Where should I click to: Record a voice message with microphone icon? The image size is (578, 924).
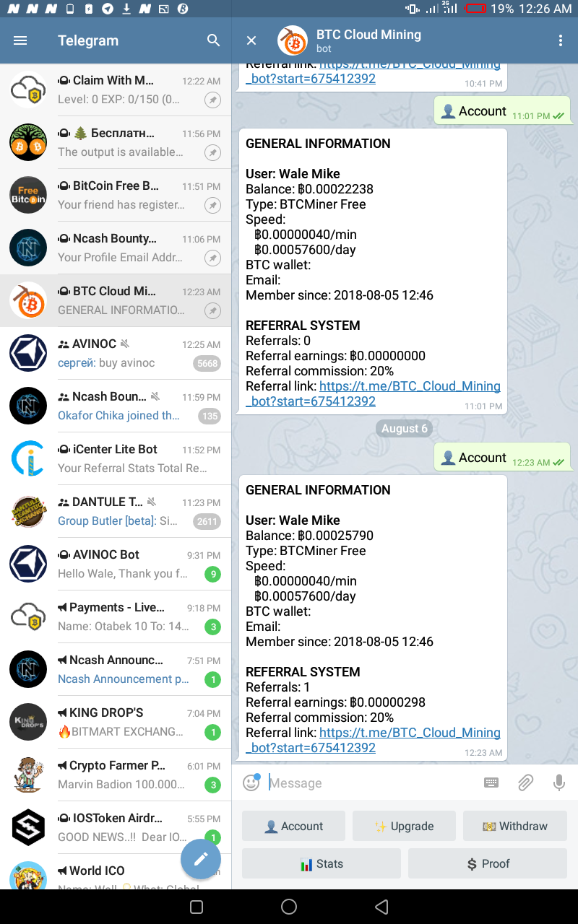pyautogui.click(x=558, y=783)
